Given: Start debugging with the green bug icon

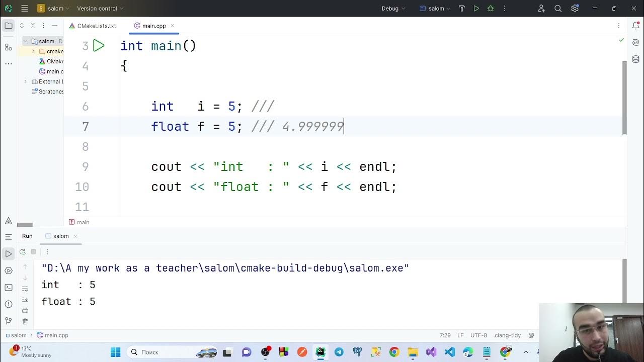Looking at the screenshot, I should 491,9.
